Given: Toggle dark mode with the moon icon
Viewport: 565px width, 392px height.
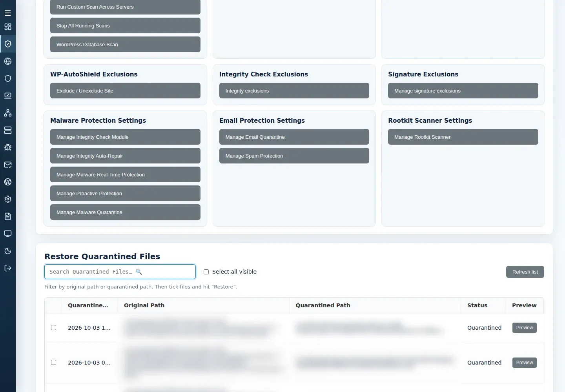Looking at the screenshot, I should [x=8, y=251].
